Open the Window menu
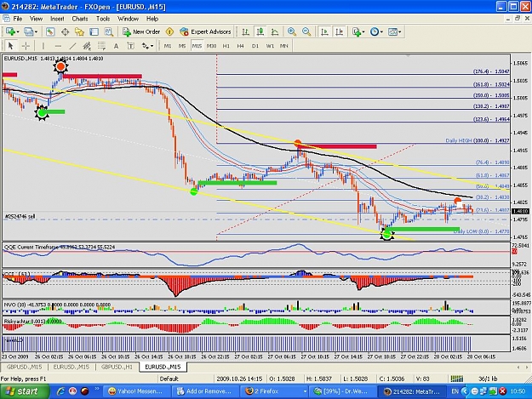 pos(128,19)
